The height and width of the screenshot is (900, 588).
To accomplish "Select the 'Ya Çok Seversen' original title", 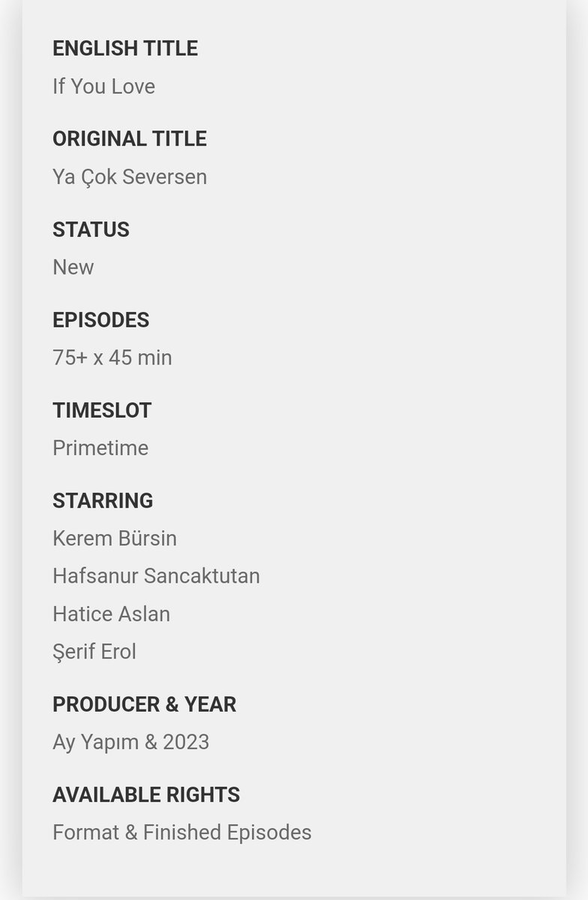I will [130, 177].
